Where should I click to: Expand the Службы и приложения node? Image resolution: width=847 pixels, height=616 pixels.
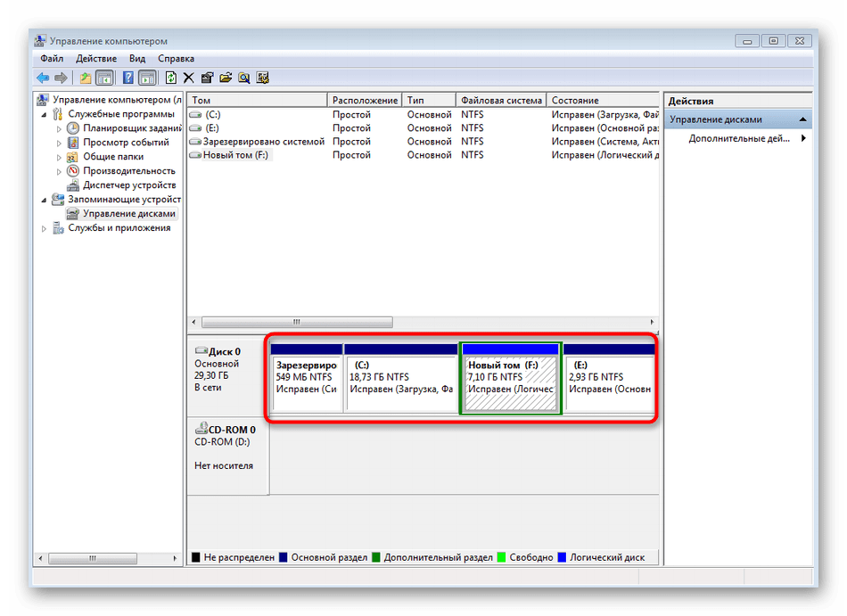click(45, 228)
